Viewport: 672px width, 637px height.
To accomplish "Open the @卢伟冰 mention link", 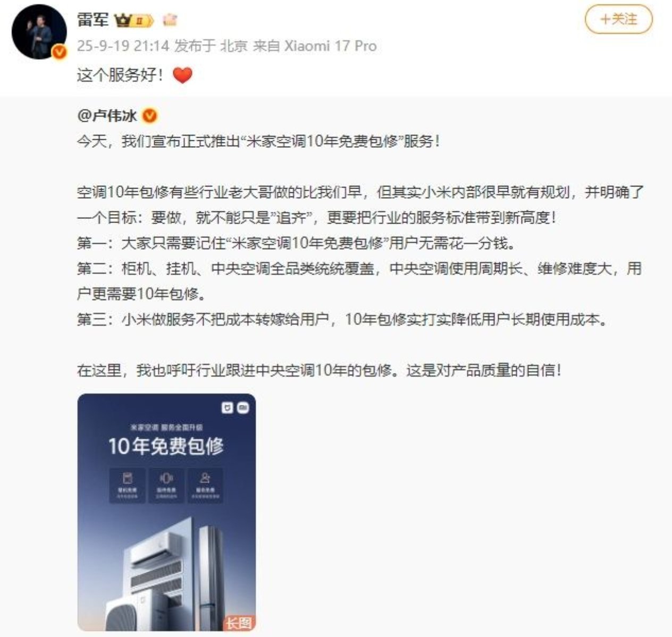I will click(x=107, y=115).
